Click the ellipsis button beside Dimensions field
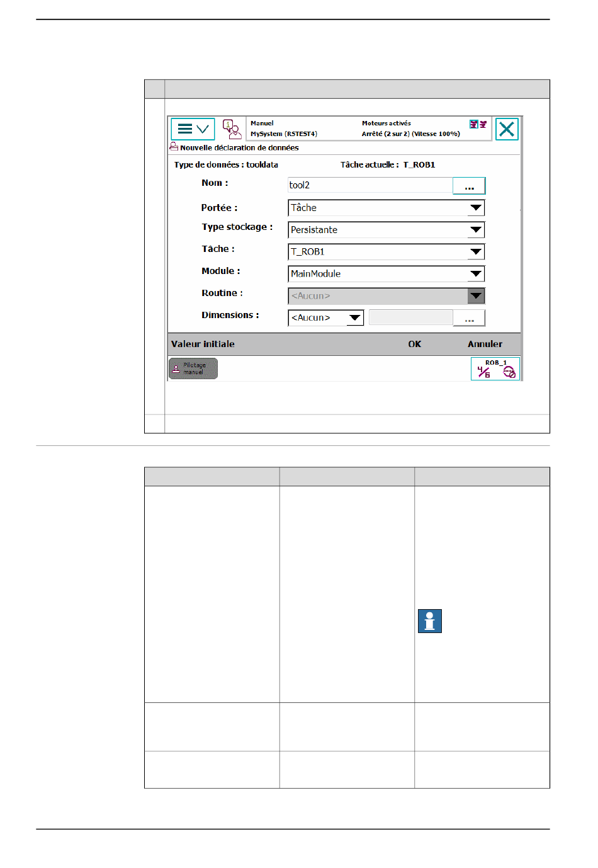598x868 pixels. tap(469, 318)
